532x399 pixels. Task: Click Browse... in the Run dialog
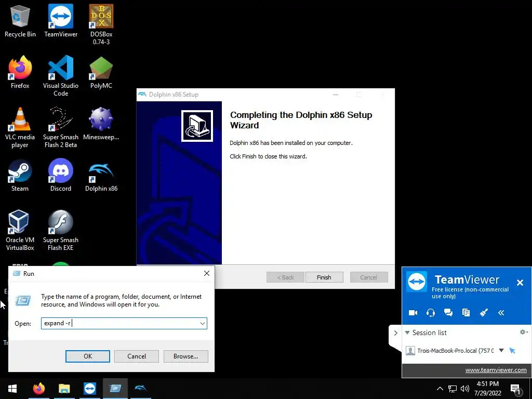(185, 356)
